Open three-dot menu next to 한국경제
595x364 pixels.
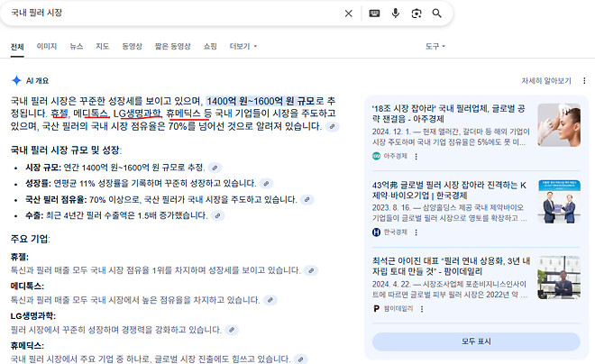pyautogui.click(x=416, y=232)
